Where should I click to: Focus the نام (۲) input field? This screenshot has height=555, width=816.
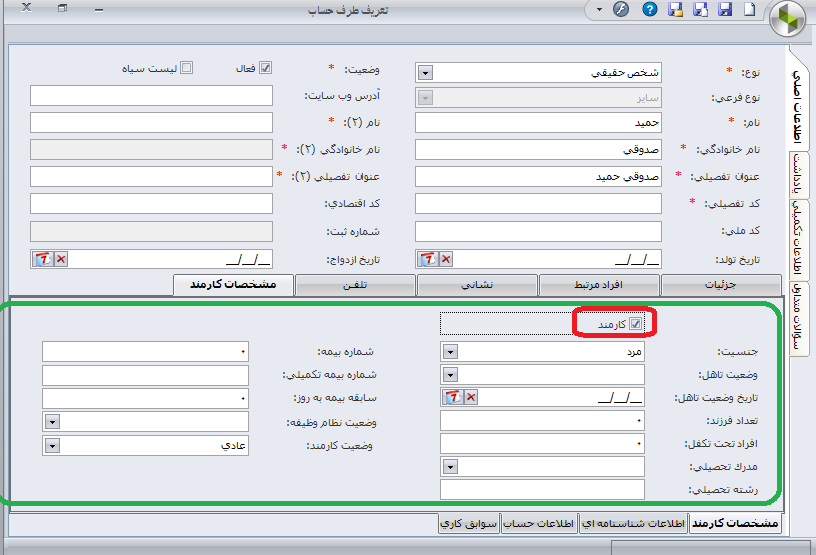pyautogui.click(x=151, y=123)
